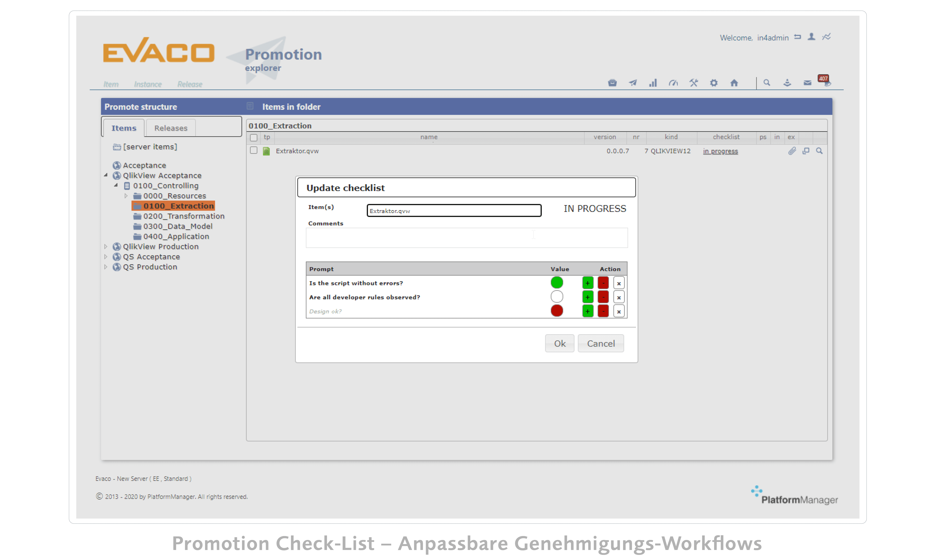
Task: Click the QlikView file type icon for Extraktor.qvw
Action: [266, 151]
